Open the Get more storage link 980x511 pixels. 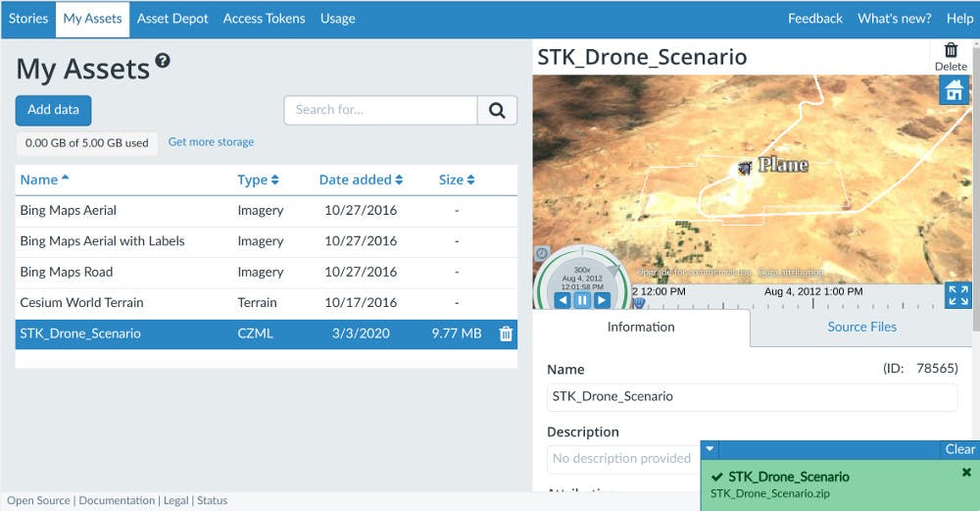(211, 142)
